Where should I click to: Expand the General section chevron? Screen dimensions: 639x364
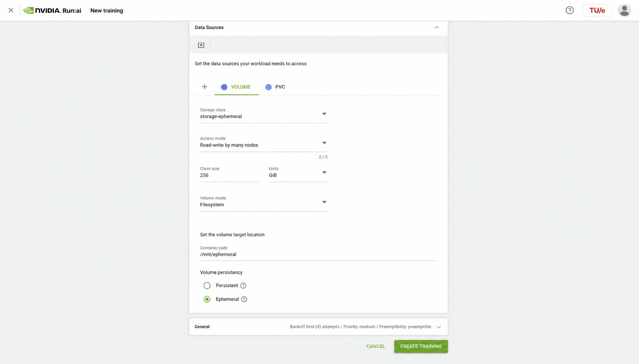[439, 327]
